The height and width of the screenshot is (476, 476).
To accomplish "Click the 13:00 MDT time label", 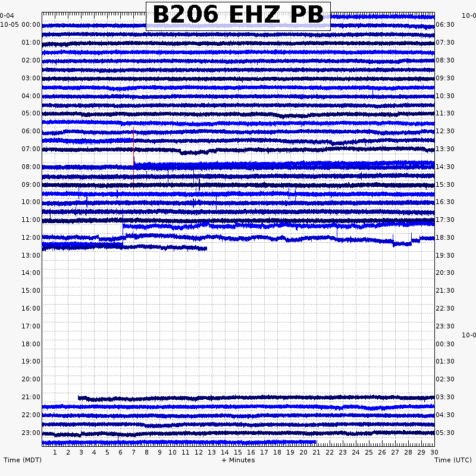I will click(31, 256).
